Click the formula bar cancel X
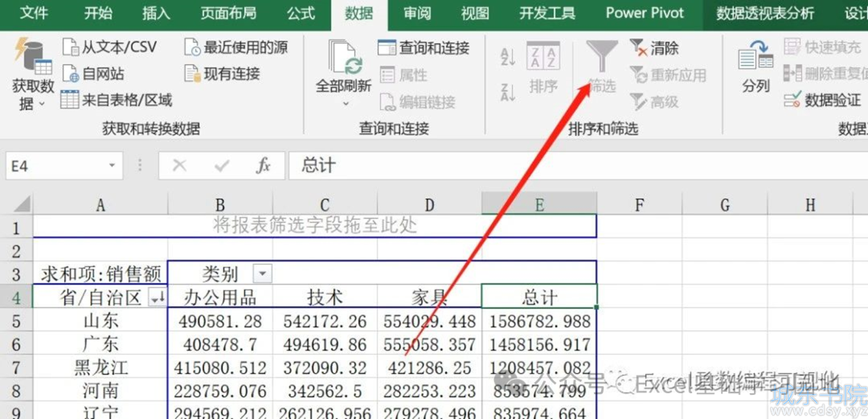This screenshot has width=868, height=419. coord(179,165)
